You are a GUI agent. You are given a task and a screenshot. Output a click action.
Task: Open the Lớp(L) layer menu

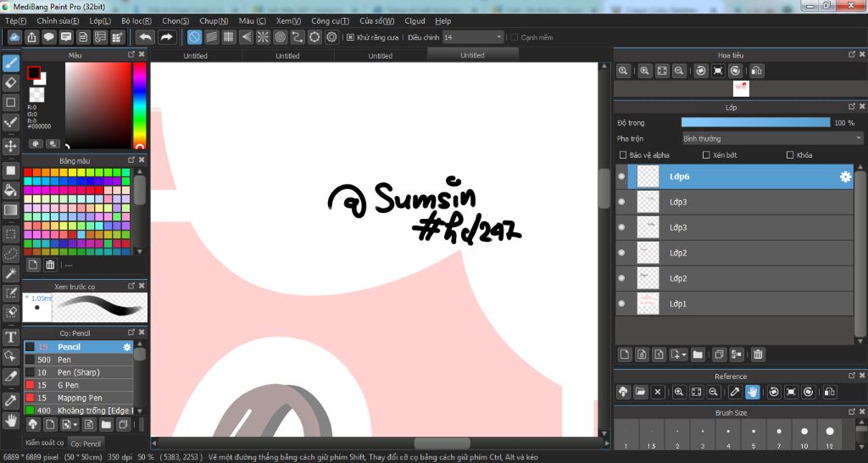coord(100,21)
